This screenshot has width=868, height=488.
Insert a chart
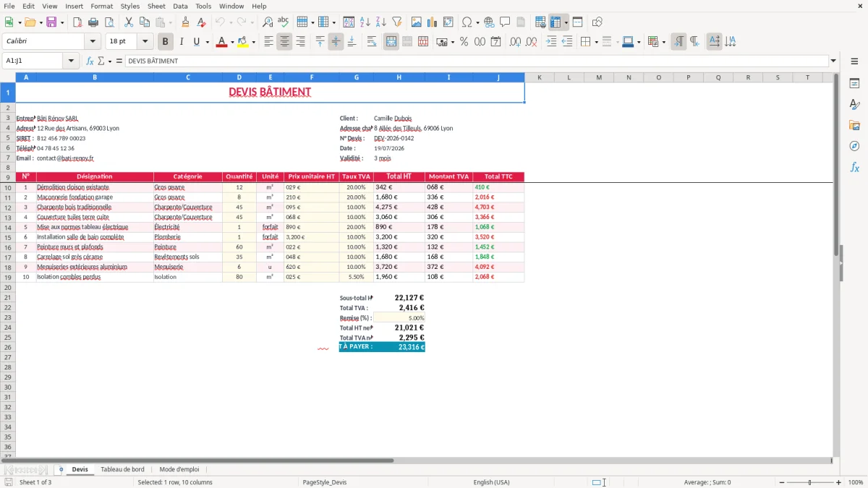433,22
